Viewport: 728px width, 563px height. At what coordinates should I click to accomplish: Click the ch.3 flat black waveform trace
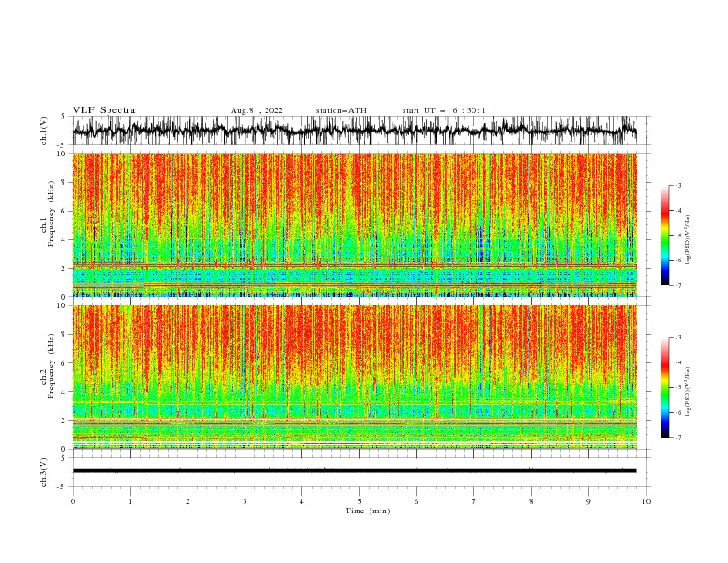click(x=354, y=471)
